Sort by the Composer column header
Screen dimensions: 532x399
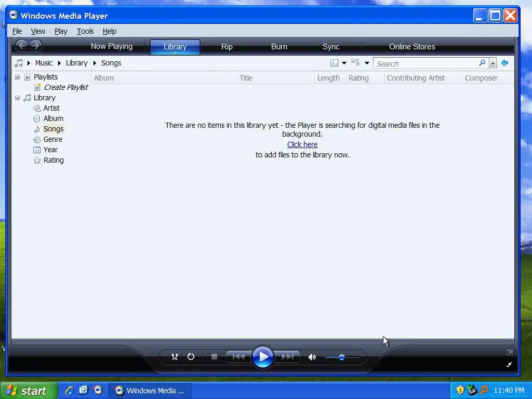point(488,78)
